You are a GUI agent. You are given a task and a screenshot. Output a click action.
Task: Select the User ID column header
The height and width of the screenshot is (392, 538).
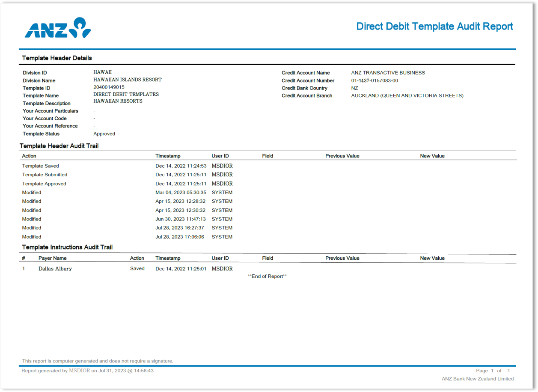coord(220,156)
